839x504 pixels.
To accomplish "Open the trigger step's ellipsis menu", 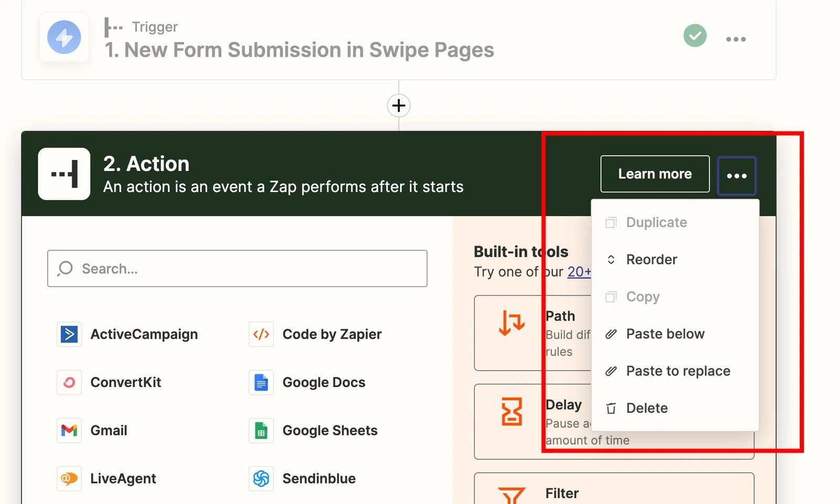I will tap(736, 39).
